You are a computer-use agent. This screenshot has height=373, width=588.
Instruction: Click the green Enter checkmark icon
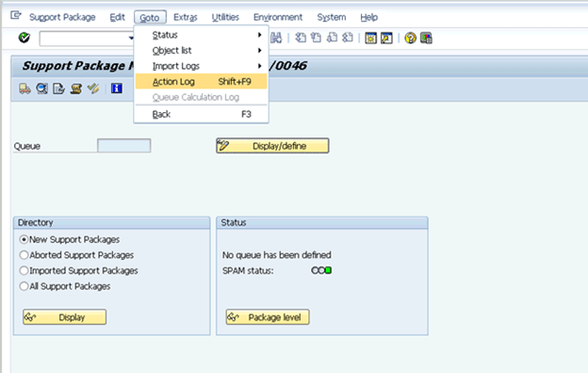[24, 38]
